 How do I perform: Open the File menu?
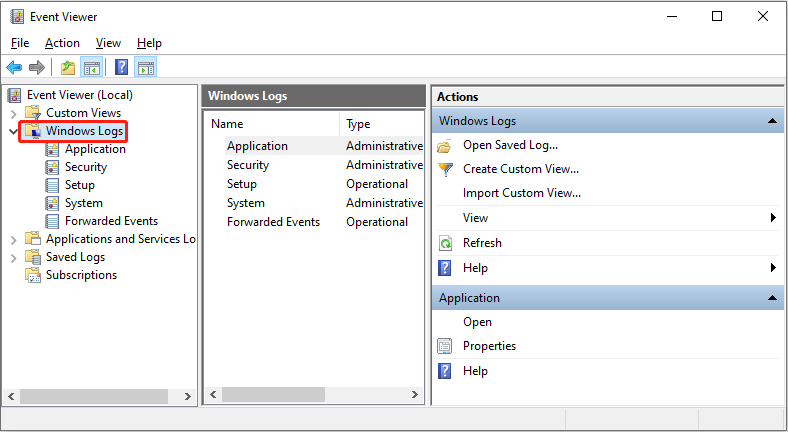tap(20, 43)
